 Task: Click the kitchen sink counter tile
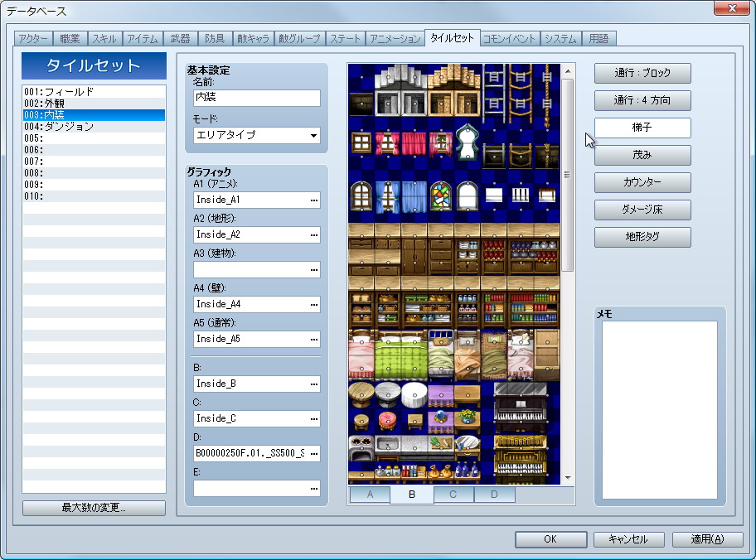click(x=388, y=448)
